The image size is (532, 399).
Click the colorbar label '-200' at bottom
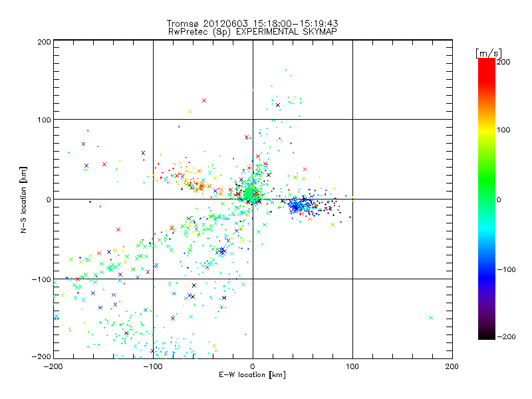[506, 336]
